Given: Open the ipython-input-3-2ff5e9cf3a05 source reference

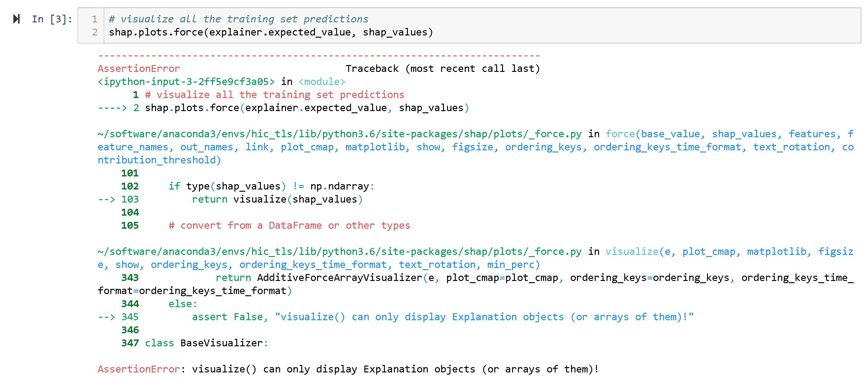Looking at the screenshot, I should tap(185, 81).
